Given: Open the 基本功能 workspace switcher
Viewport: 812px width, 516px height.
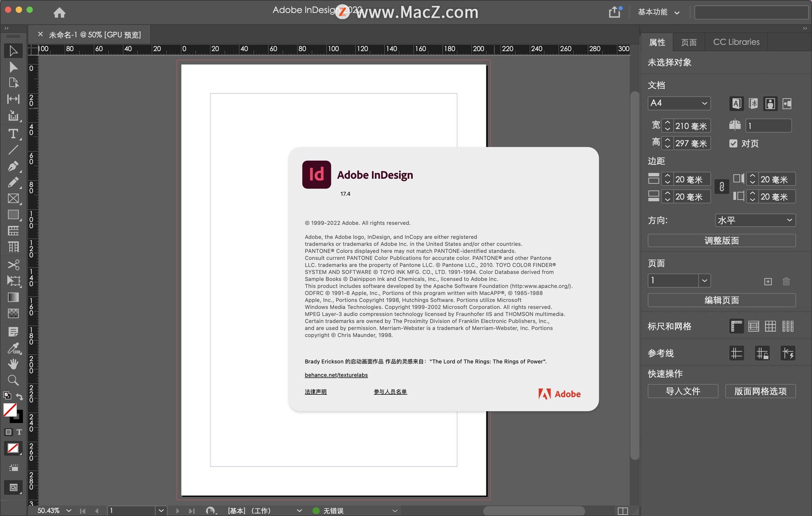Looking at the screenshot, I should pos(658,12).
